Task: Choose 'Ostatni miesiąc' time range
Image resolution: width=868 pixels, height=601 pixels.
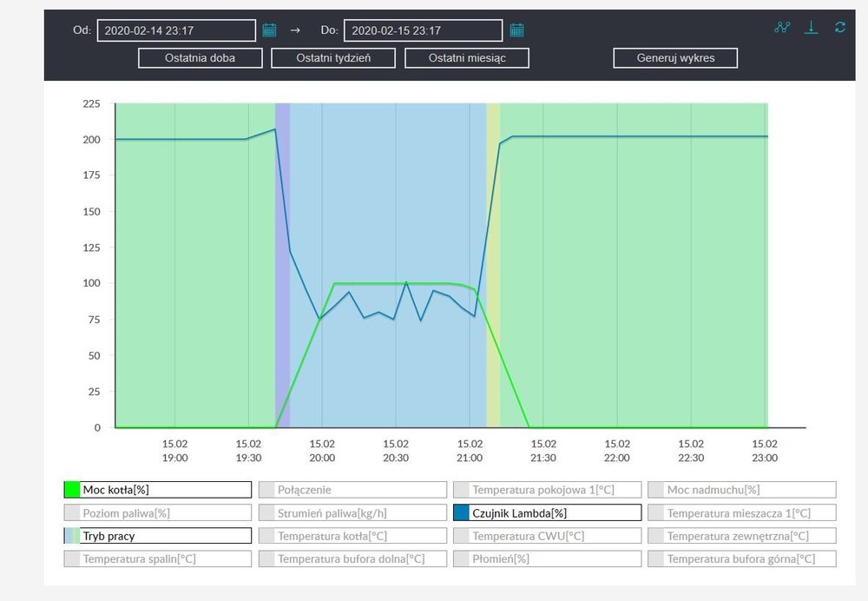Action: click(x=467, y=58)
